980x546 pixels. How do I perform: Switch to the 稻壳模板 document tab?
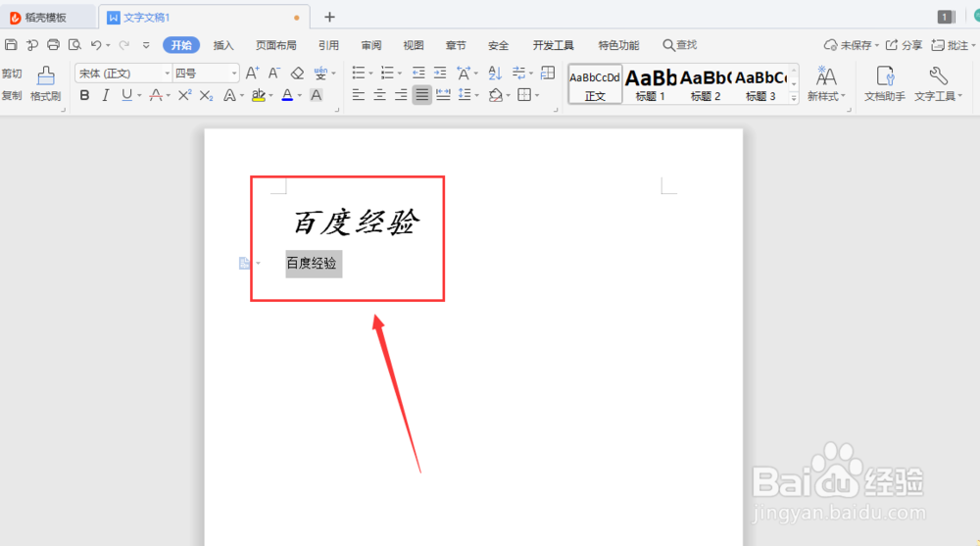(45, 18)
